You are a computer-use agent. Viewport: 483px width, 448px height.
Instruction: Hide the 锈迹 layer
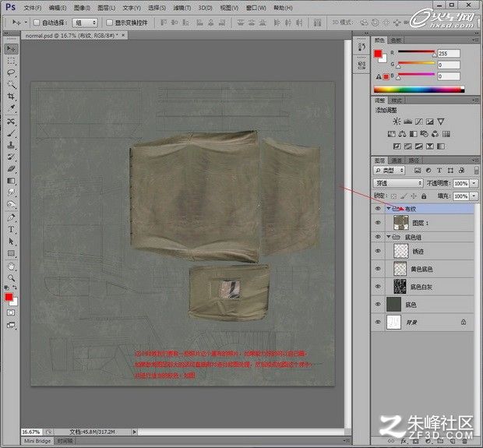tap(378, 251)
